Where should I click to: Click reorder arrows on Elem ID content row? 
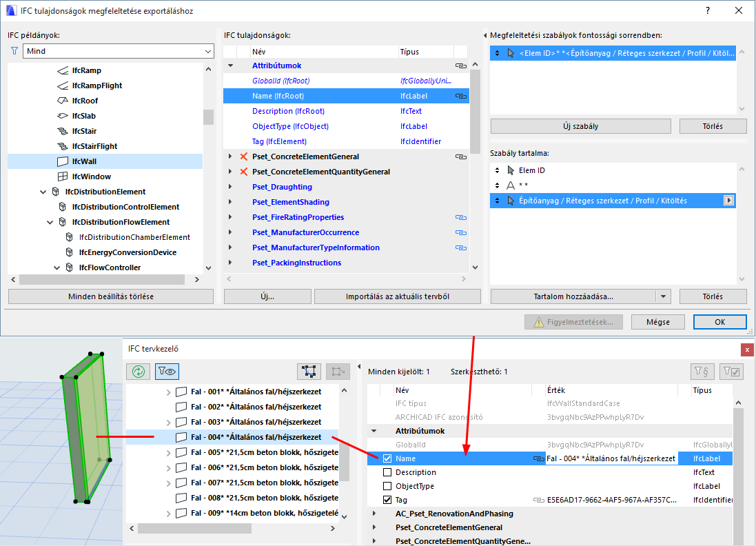497,170
